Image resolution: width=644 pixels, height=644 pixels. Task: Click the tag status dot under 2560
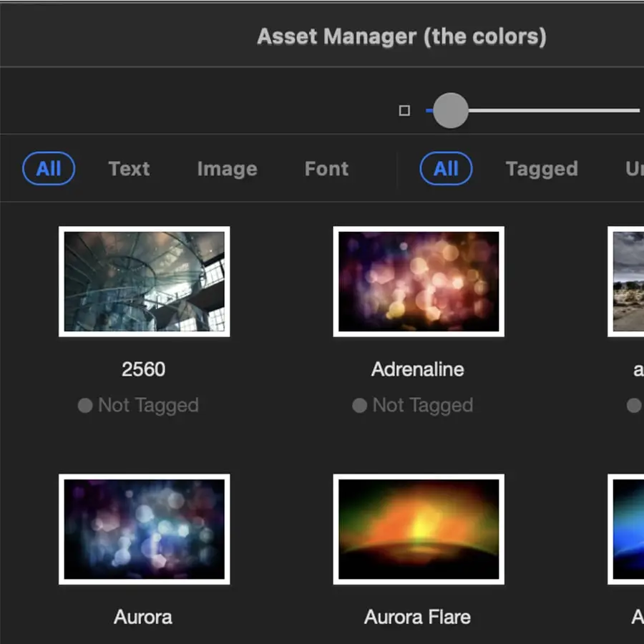point(85,406)
